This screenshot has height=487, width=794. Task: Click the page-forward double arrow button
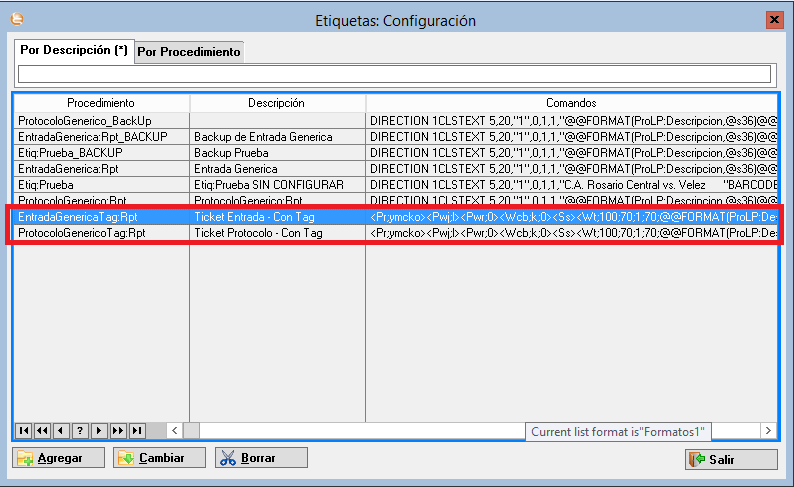click(x=118, y=430)
